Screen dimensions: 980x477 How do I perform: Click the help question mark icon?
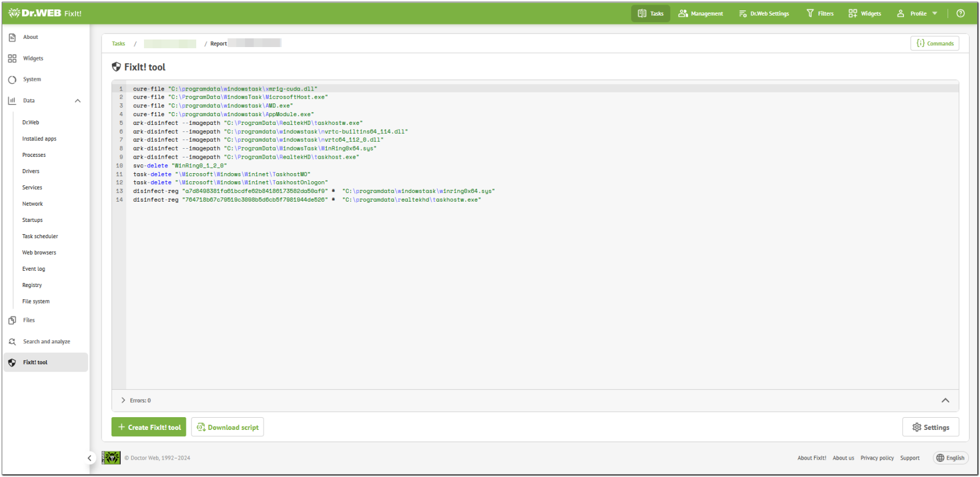point(961,13)
